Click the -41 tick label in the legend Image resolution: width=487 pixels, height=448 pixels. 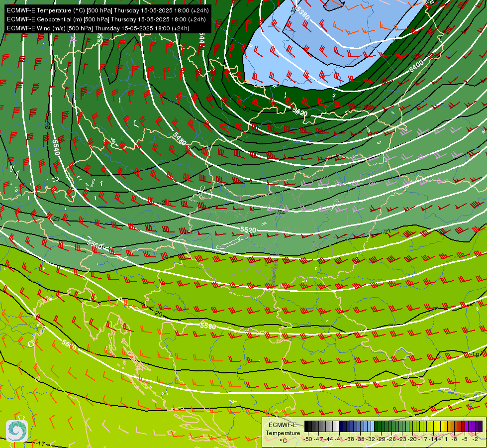click(339, 439)
